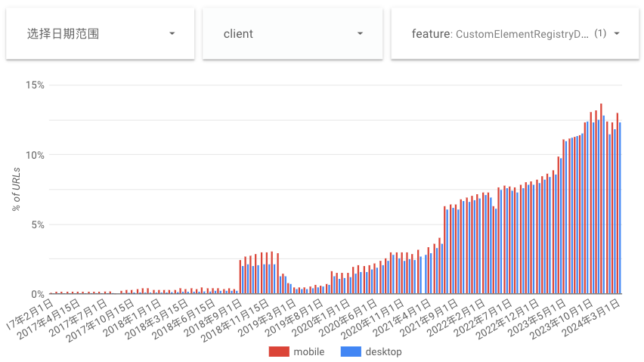This screenshot has height=362, width=644.
Task: Click the 2018年3月15日 x-axis label
Action: click(x=156, y=320)
